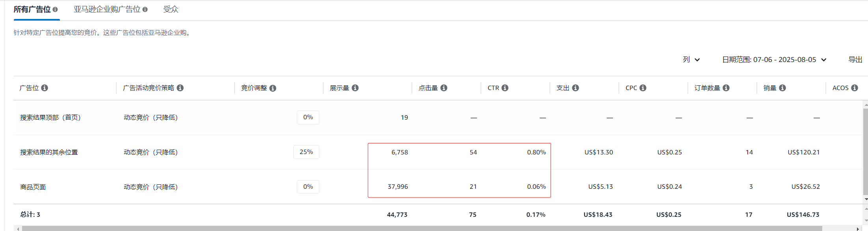Screen dimensions: 868x231
Task: Edit bid adjustment for 搜索结果顶部（首页）
Action: click(x=308, y=117)
